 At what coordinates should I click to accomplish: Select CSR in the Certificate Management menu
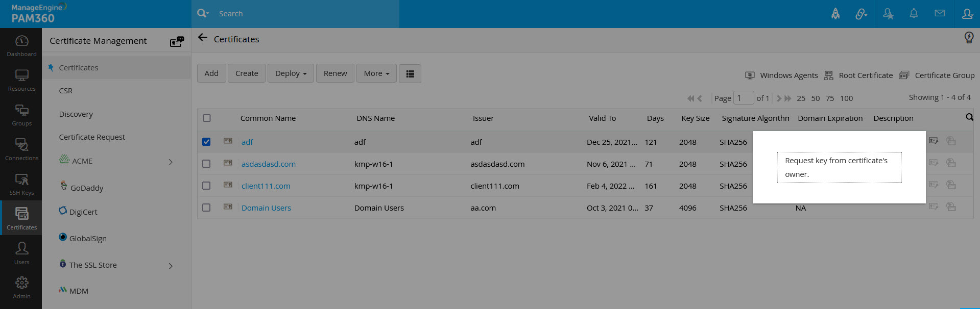tap(66, 90)
